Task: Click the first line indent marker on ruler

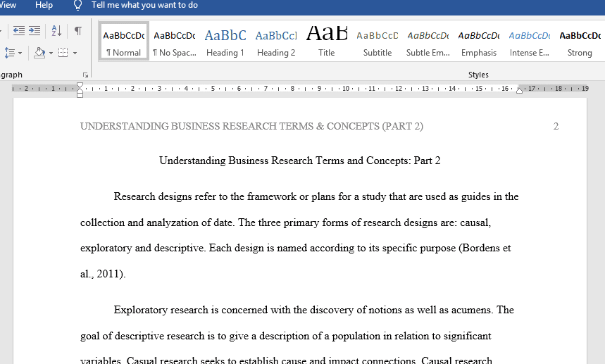Action: pyautogui.click(x=80, y=85)
